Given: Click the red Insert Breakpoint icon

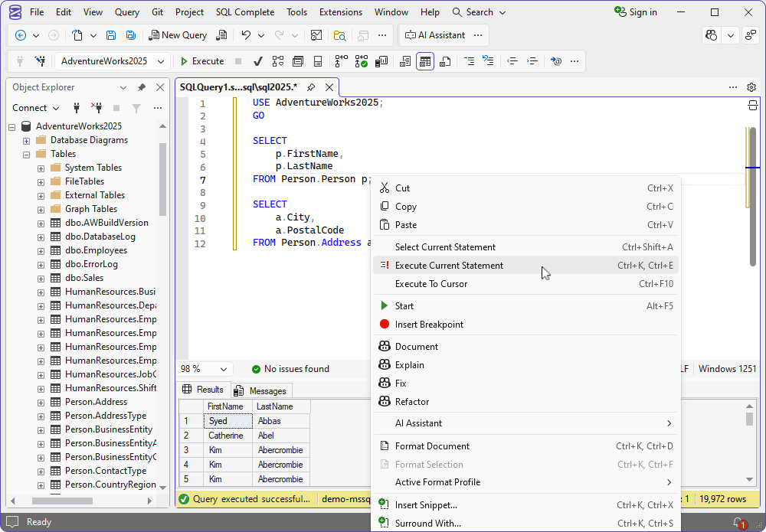Looking at the screenshot, I should 385,325.
